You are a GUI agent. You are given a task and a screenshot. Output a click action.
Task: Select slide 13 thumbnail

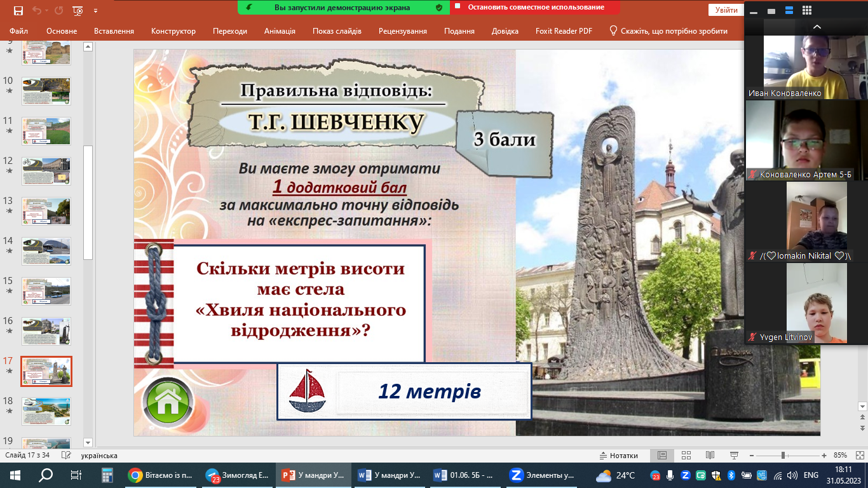pos(46,211)
